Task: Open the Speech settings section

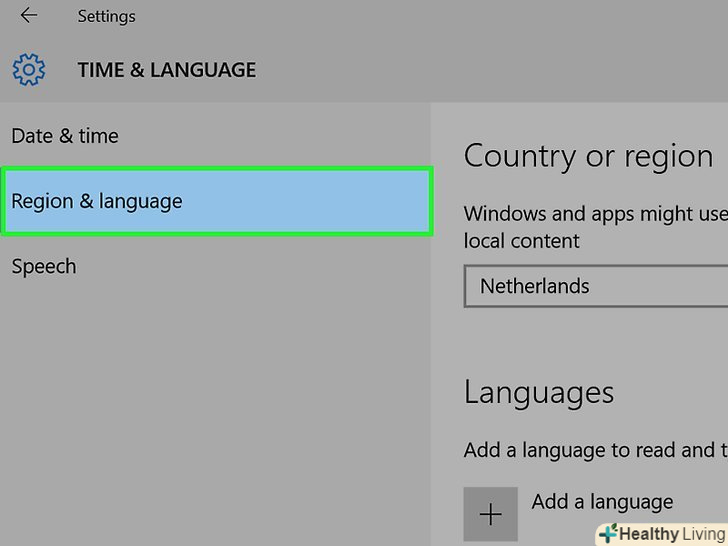Action: 44,266
